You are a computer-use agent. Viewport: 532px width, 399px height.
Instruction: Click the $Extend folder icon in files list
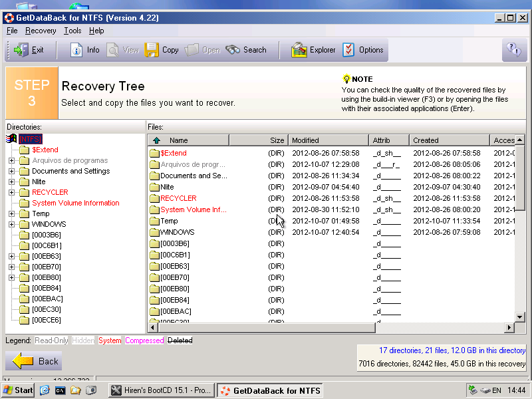tap(155, 153)
